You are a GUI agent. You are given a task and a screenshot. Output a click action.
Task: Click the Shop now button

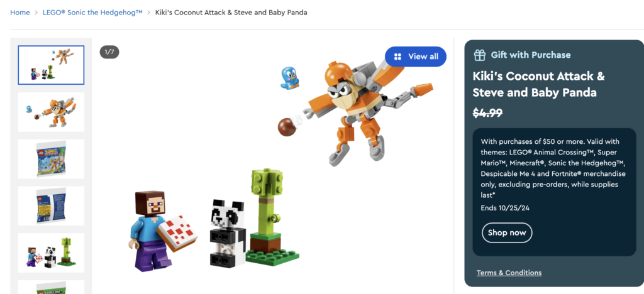[x=507, y=232]
